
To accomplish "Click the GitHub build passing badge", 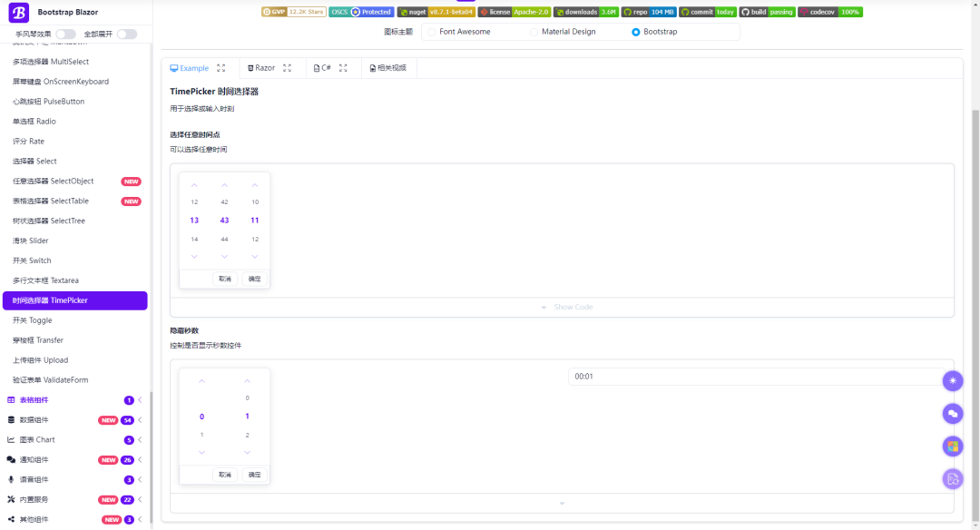I will tap(767, 12).
